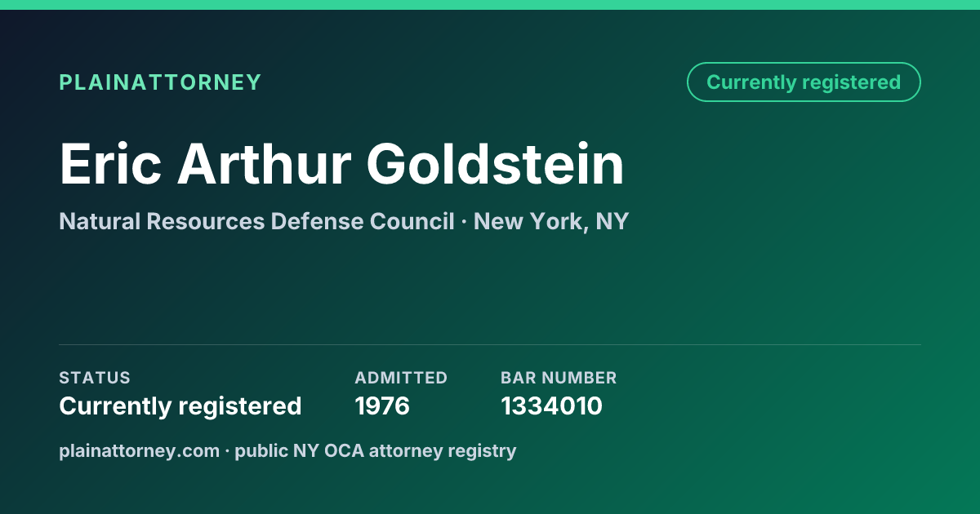Click the ADMITTED field label

pos(401,378)
